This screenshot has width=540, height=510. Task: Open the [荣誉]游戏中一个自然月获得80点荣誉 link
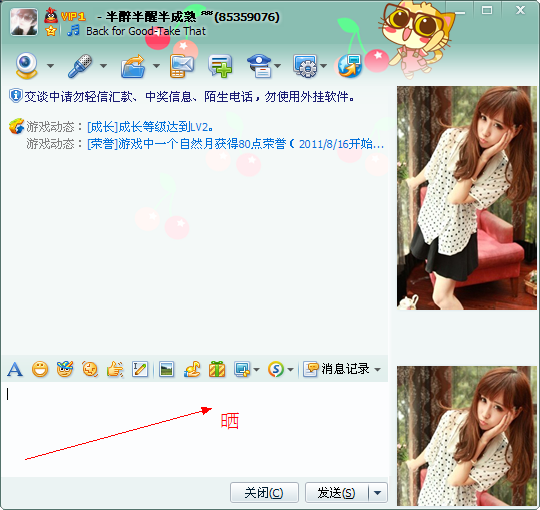(x=236, y=144)
